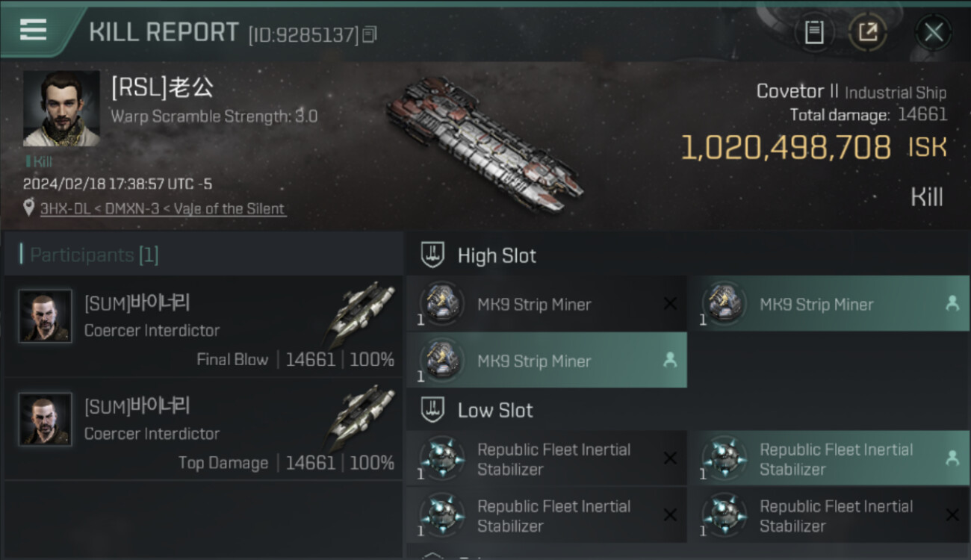This screenshot has height=560, width=971.
Task: Open the hamburger menu icon
Action: tap(33, 31)
